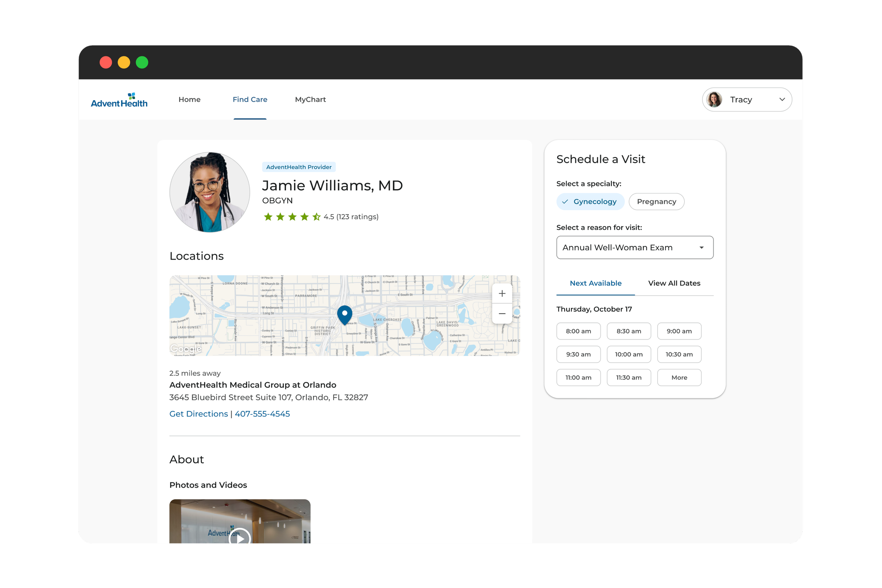Zoom in on the map
This screenshot has height=588, width=882.
click(x=502, y=293)
